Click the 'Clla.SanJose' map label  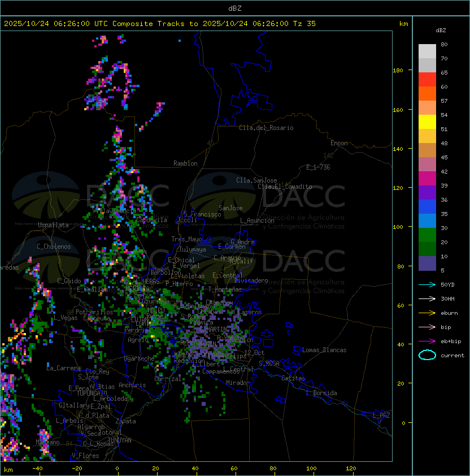pos(256,180)
